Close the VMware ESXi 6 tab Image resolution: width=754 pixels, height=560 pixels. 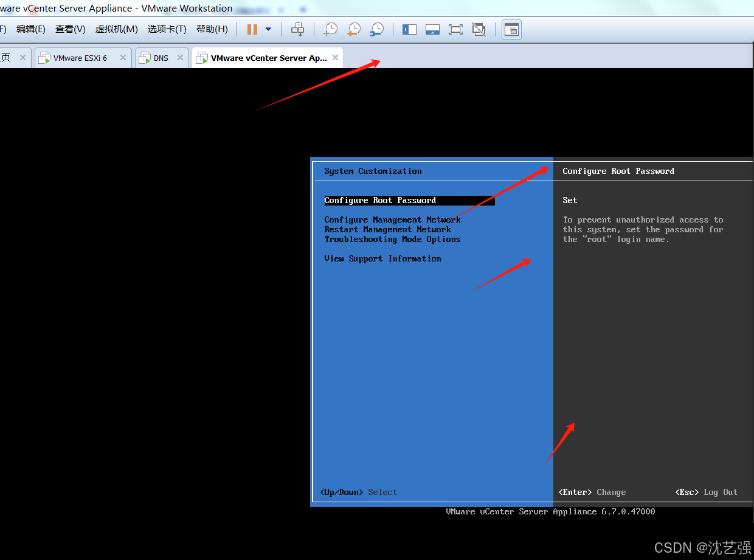click(123, 58)
